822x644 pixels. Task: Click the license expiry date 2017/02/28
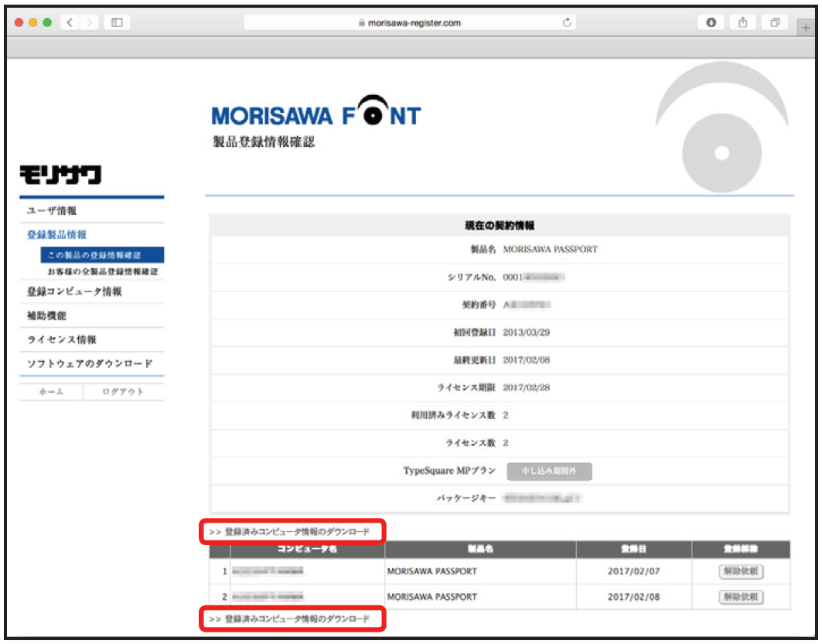[x=527, y=388]
